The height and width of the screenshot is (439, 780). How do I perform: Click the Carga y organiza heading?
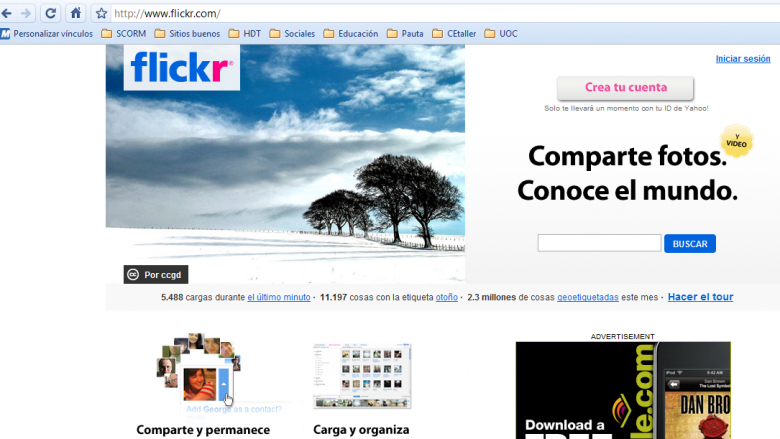click(361, 430)
